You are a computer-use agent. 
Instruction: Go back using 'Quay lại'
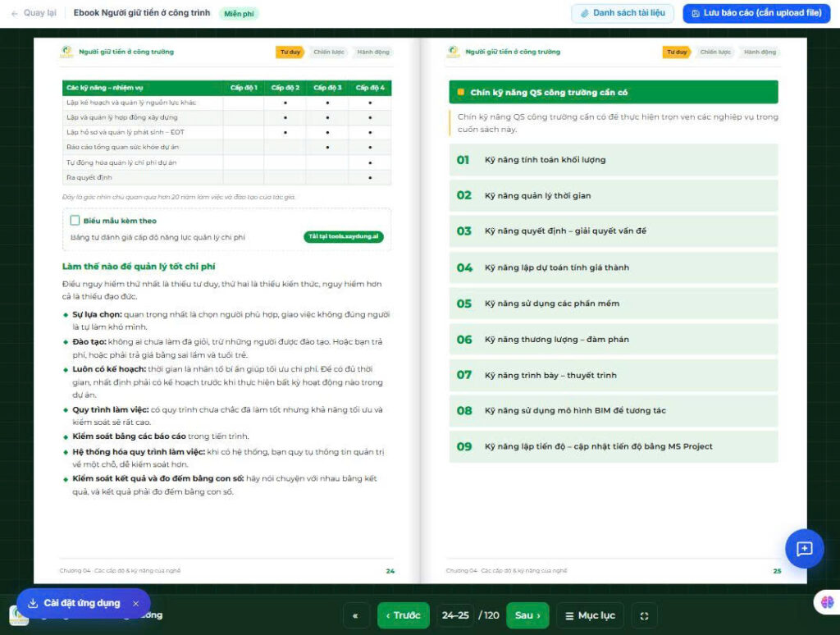point(34,13)
